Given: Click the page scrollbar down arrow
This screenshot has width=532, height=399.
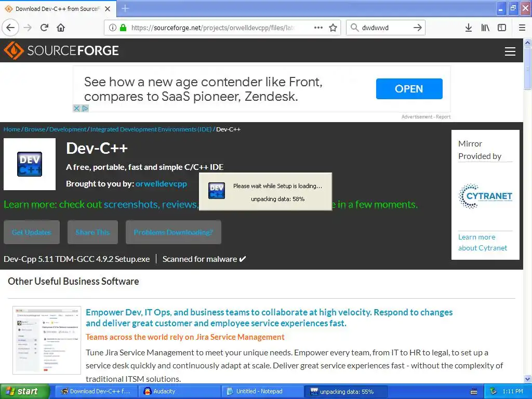Looking at the screenshot, I should pyautogui.click(x=527, y=379).
